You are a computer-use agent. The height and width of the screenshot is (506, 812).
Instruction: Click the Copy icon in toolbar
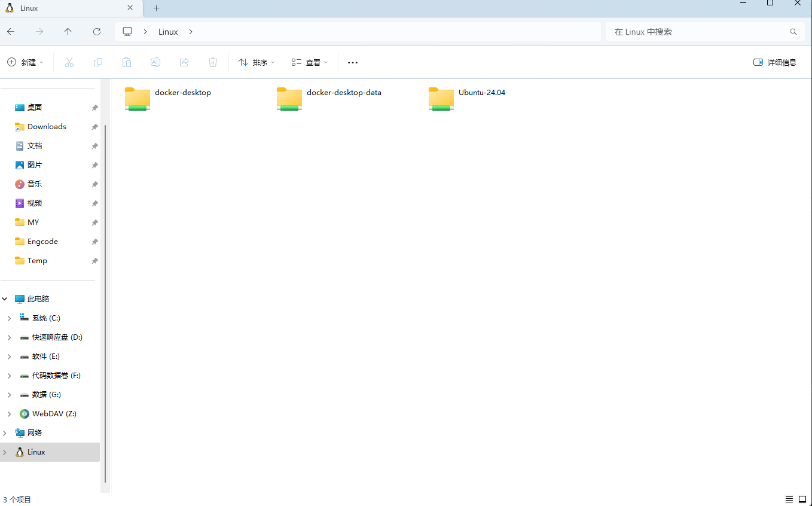(x=98, y=62)
